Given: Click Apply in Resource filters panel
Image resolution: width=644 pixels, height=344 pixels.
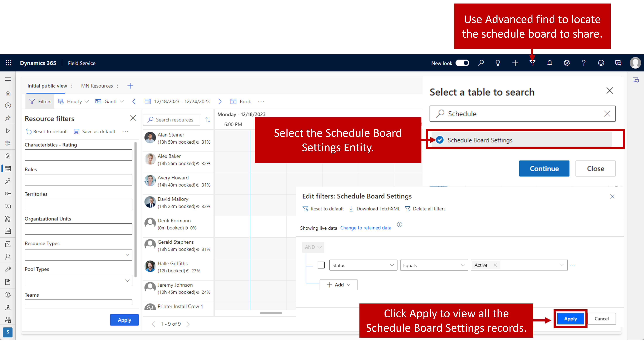Looking at the screenshot, I should point(124,320).
